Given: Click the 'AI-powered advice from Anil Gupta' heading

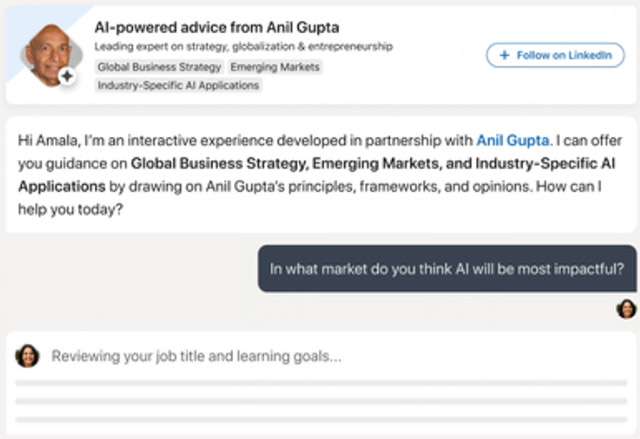Looking at the screenshot, I should (216, 28).
